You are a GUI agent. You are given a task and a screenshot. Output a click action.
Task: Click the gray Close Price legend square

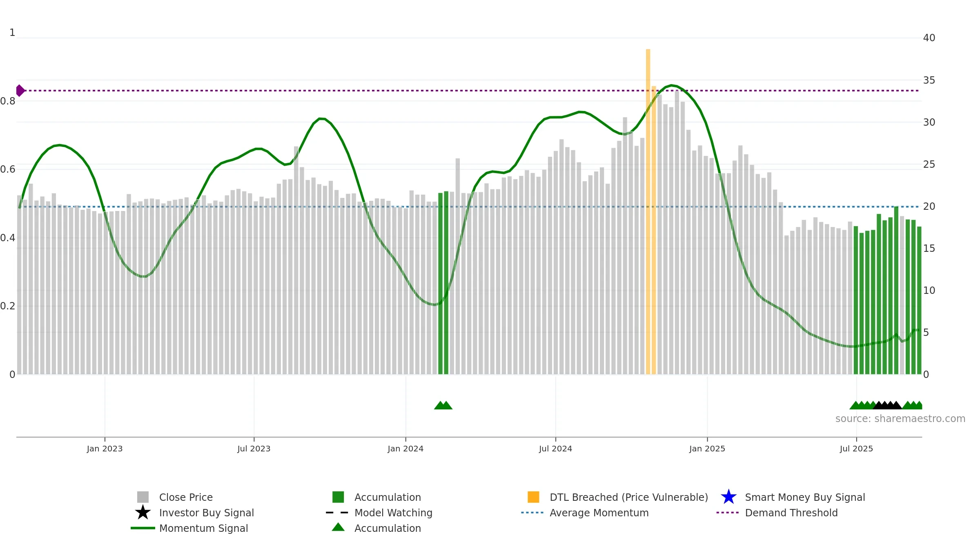click(143, 497)
